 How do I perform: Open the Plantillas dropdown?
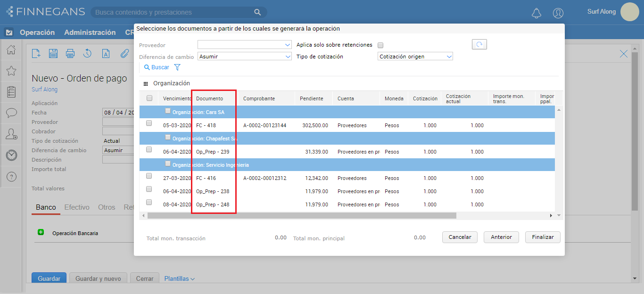[180, 278]
